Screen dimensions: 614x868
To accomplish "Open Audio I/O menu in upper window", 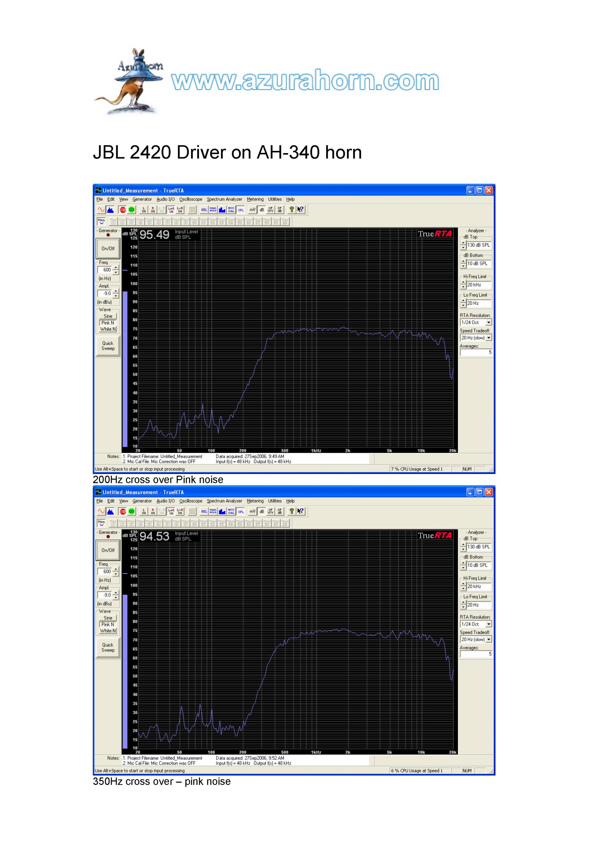I will pos(166,199).
